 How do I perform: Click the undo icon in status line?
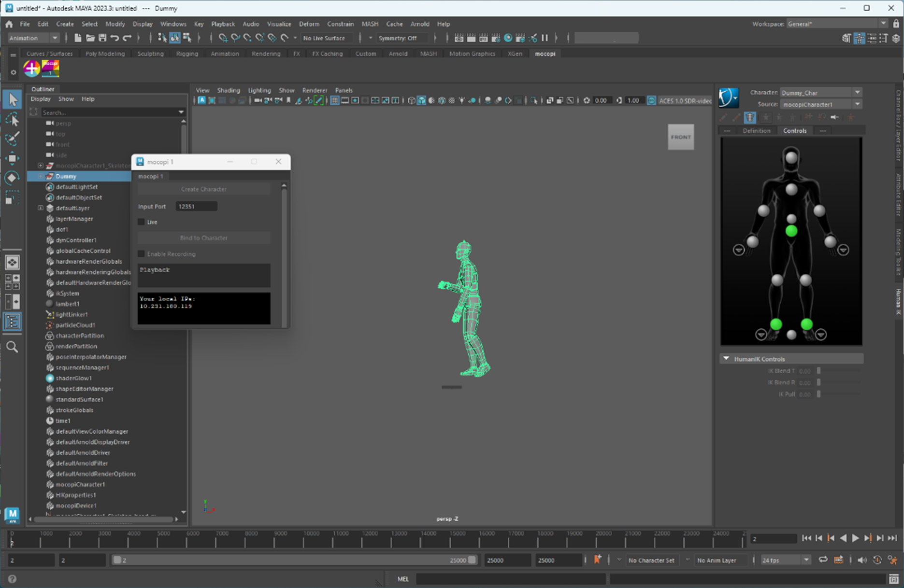(x=115, y=38)
